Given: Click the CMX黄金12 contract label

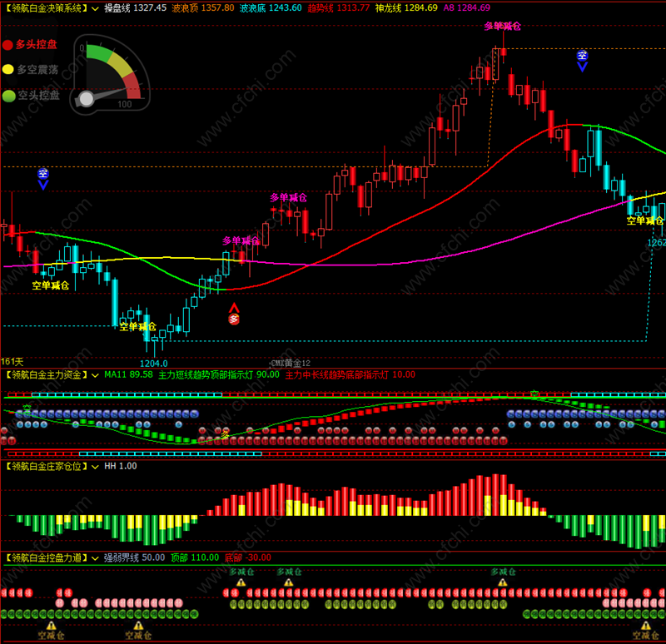Looking at the screenshot, I should pos(291,364).
